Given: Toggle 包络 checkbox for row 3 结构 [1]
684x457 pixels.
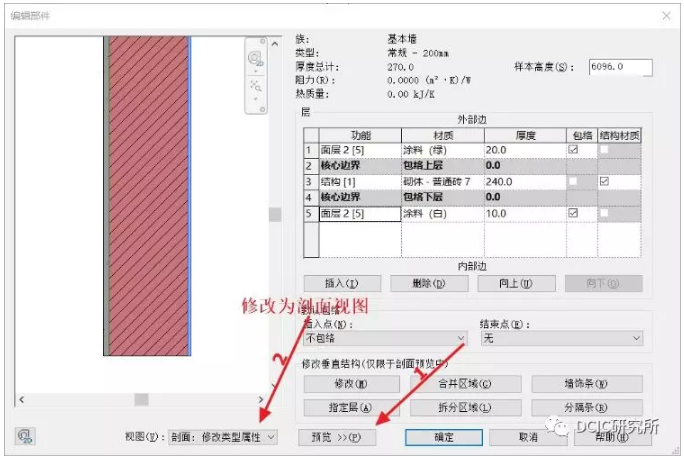Looking at the screenshot, I should 573,181.
